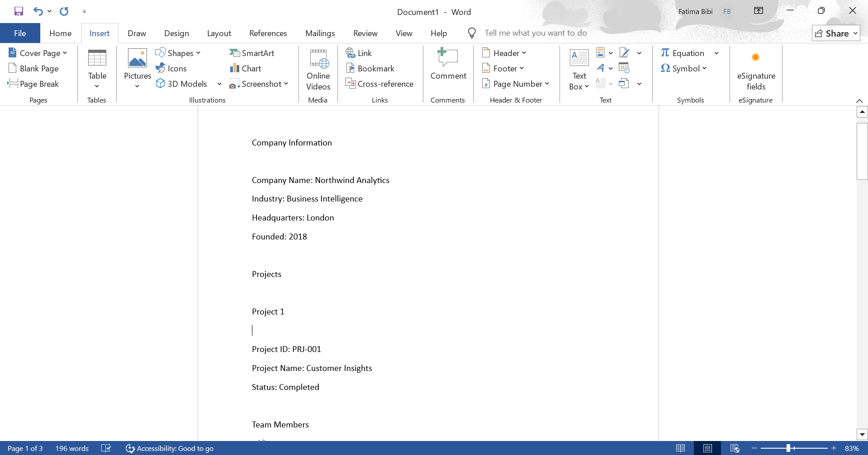The width and height of the screenshot is (868, 455).
Task: Switch to the Home tab
Action: (60, 33)
